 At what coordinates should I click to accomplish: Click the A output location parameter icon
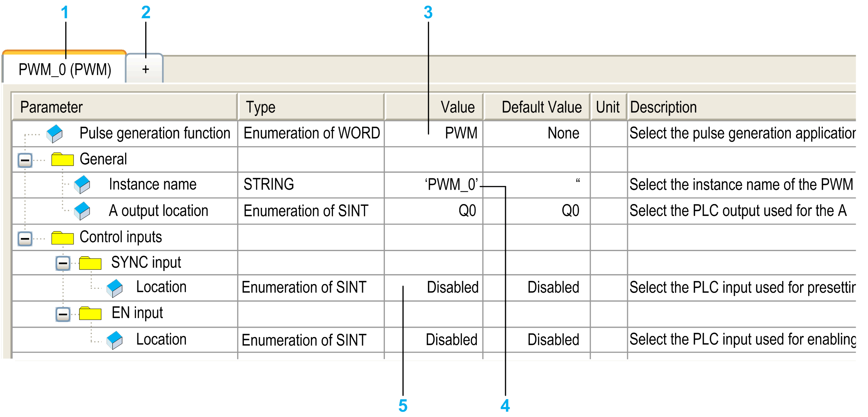tap(83, 210)
